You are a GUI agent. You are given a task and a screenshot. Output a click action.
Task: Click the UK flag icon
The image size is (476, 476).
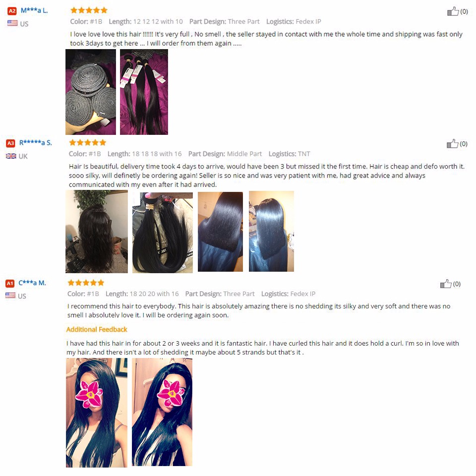11,156
